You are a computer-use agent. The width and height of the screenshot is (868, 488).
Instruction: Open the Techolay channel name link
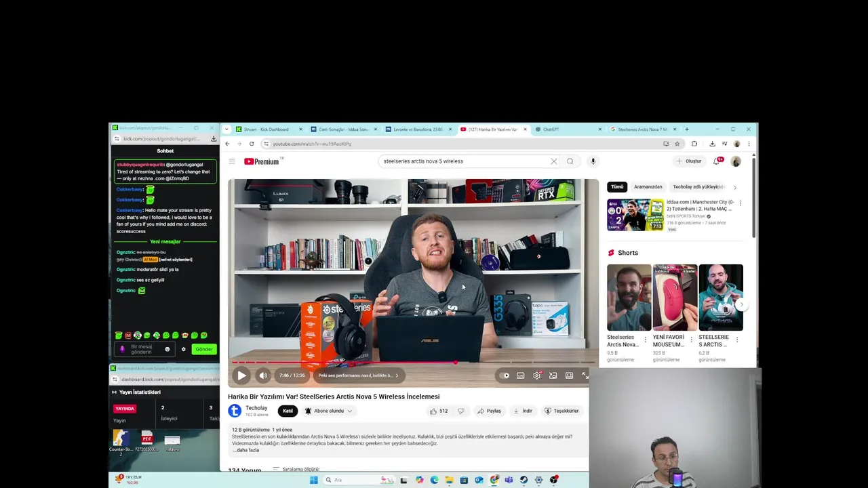click(x=256, y=408)
